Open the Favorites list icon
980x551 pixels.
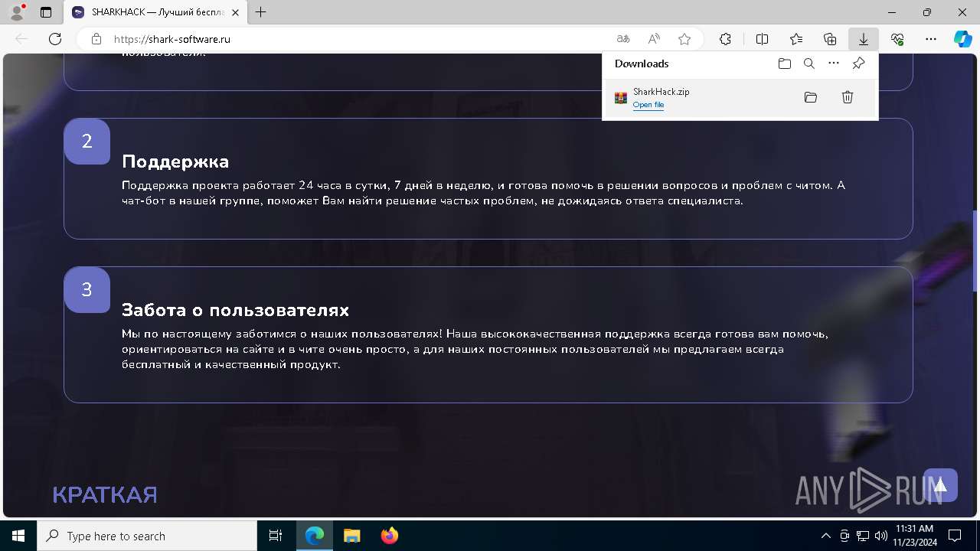[796, 39]
